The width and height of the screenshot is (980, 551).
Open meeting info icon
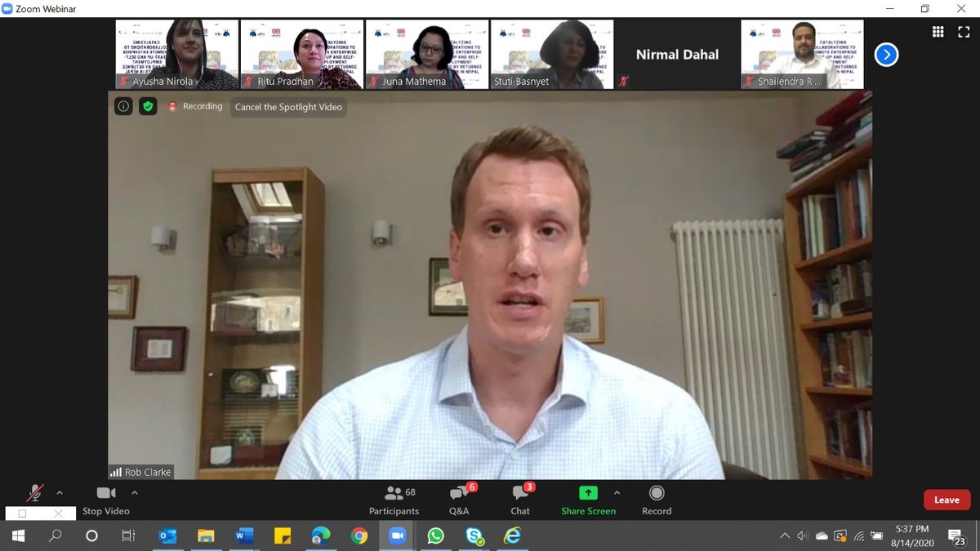pyautogui.click(x=123, y=106)
